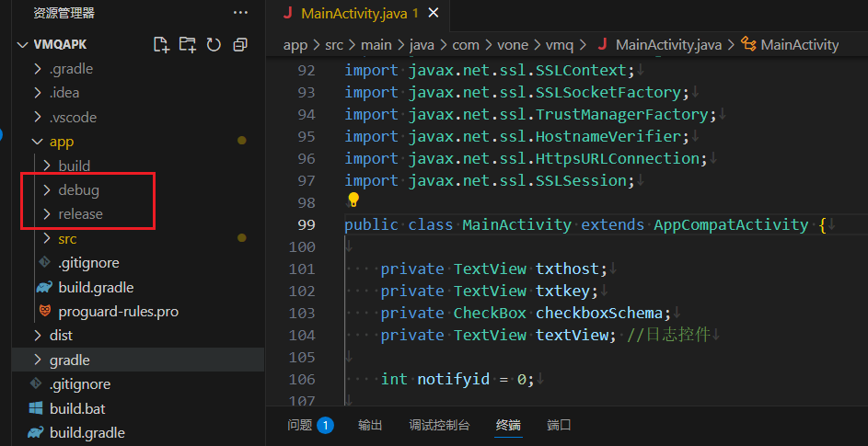Select the 问题 panel tab
The image size is (868, 446).
300,425
